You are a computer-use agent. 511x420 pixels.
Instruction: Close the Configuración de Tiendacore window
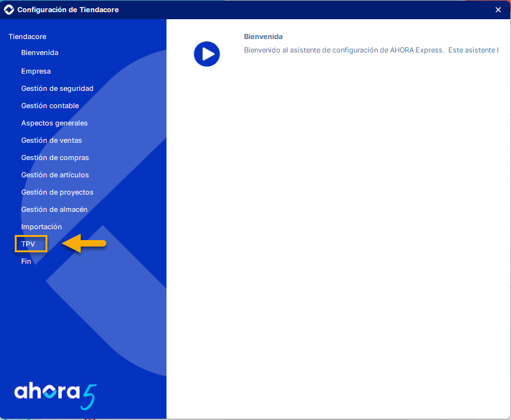498,10
